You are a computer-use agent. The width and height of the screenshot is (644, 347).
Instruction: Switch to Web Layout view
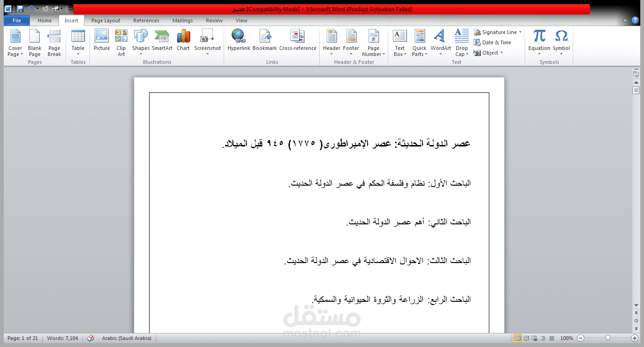click(x=535, y=338)
